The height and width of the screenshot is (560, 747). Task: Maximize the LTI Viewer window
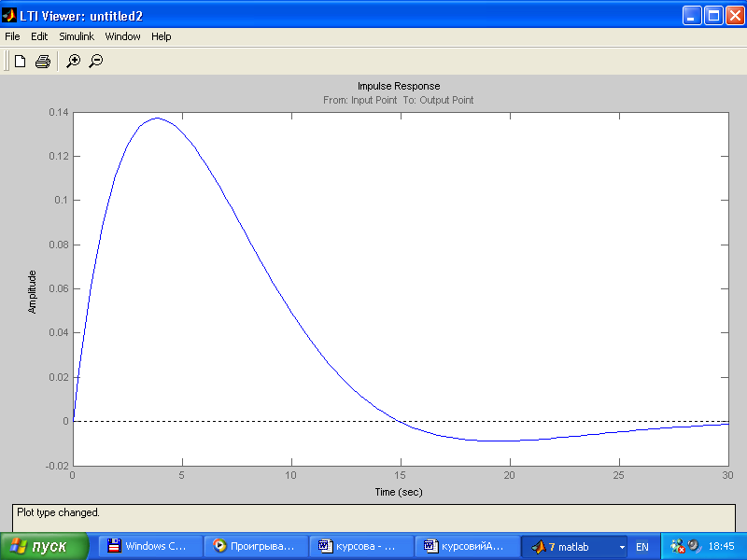(713, 16)
